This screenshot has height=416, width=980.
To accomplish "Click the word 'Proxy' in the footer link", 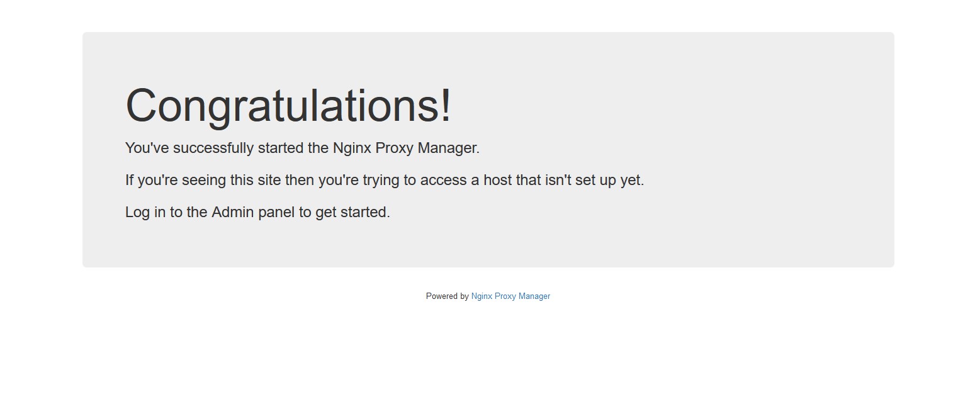I will 505,296.
